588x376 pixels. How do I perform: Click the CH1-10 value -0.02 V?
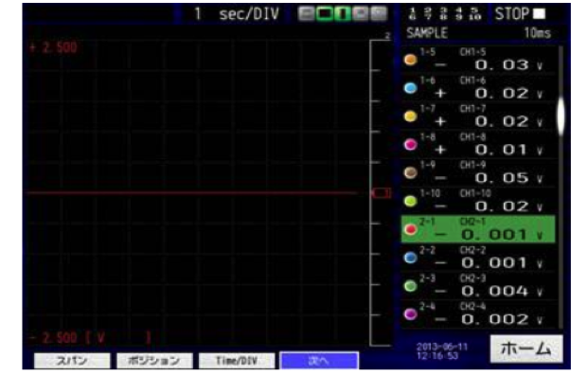[x=488, y=206]
